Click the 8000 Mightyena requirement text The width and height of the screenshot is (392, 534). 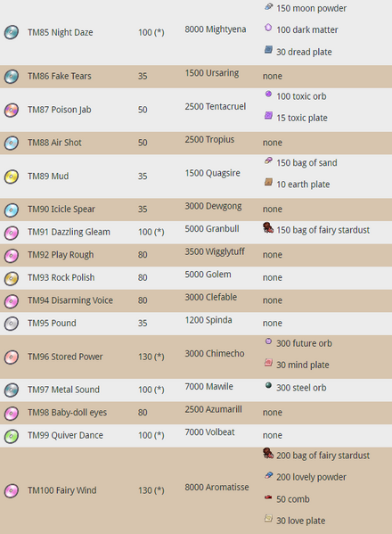pos(216,29)
